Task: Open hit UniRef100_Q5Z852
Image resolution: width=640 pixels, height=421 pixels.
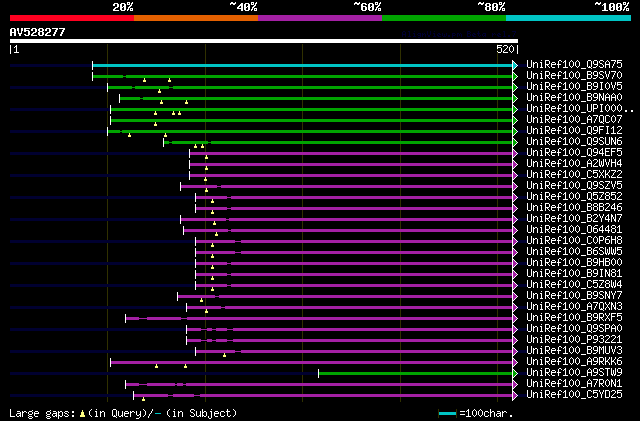Action: (574, 197)
